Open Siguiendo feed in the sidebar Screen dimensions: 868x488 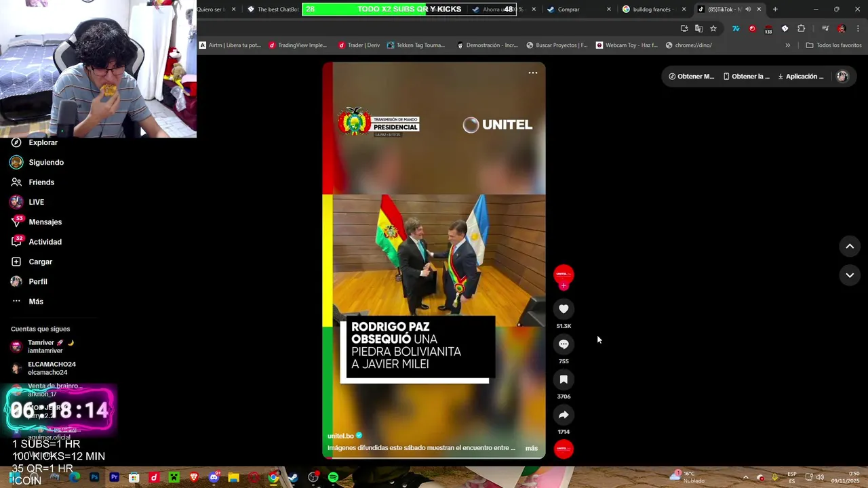click(x=38, y=163)
